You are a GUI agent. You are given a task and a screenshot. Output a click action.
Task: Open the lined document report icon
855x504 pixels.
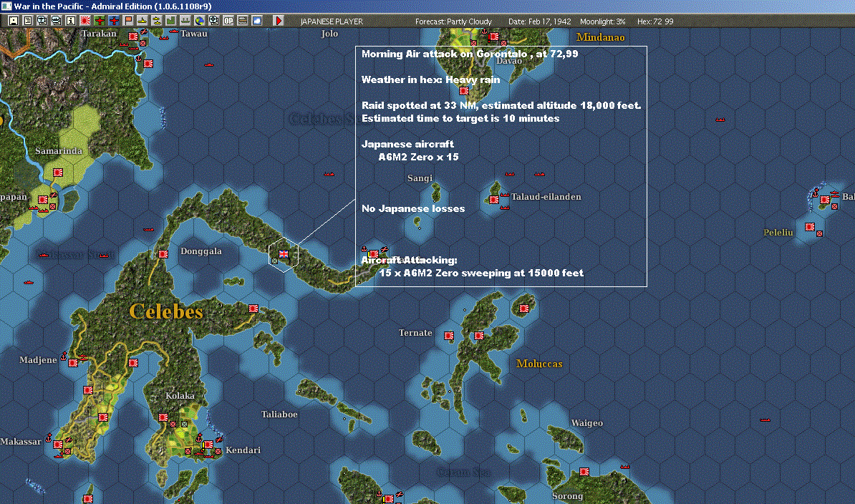(28, 21)
